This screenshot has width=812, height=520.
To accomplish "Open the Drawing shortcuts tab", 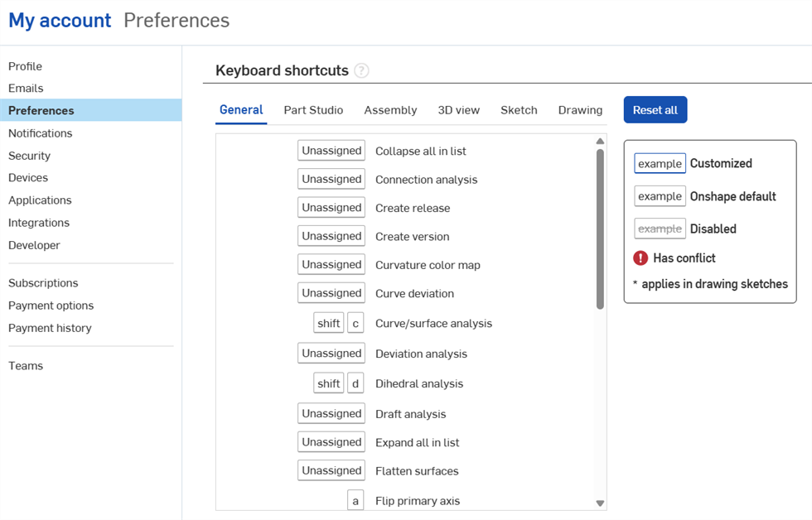I will tap(579, 109).
